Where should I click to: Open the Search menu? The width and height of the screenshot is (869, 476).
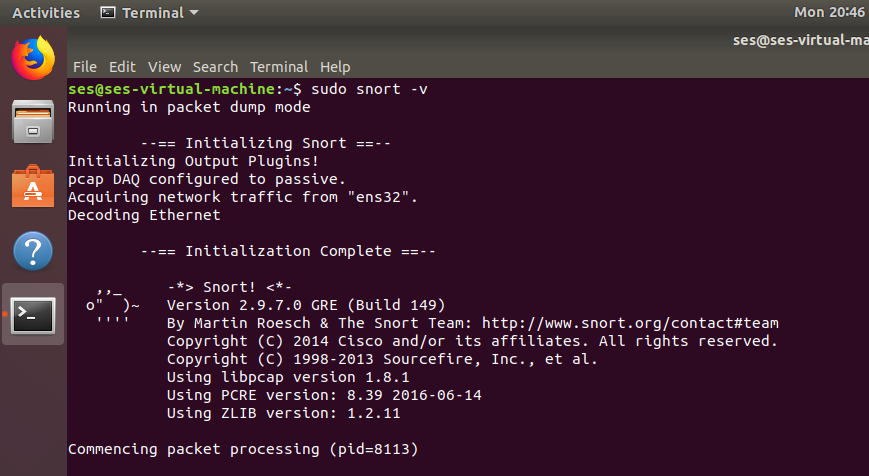coord(215,67)
